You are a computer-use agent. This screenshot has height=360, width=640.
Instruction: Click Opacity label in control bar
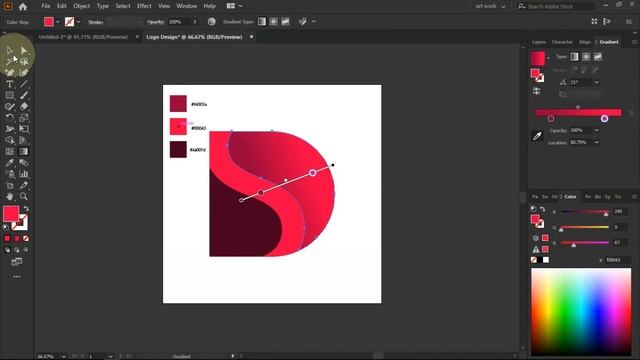(156, 22)
